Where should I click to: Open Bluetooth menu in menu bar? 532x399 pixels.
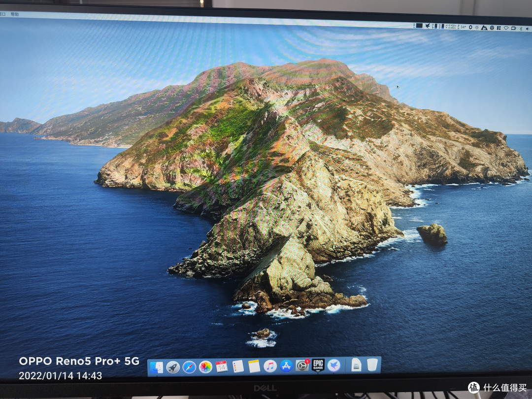(x=521, y=29)
